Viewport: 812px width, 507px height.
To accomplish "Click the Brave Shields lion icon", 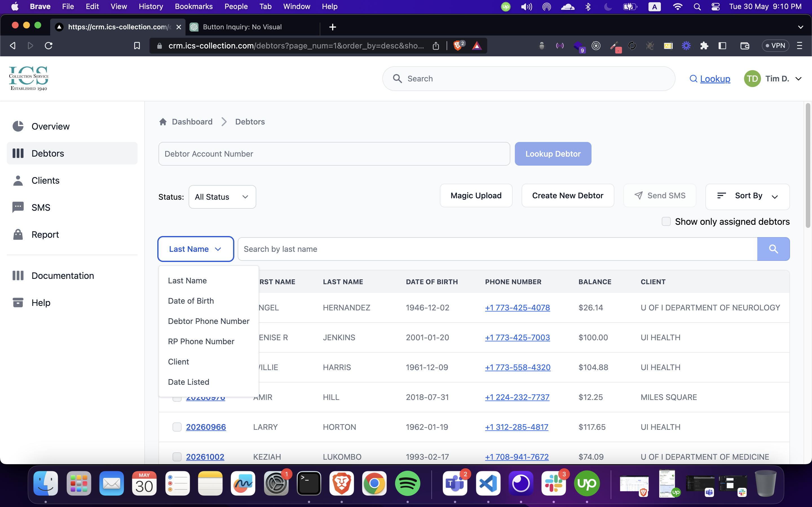I will pos(458,46).
